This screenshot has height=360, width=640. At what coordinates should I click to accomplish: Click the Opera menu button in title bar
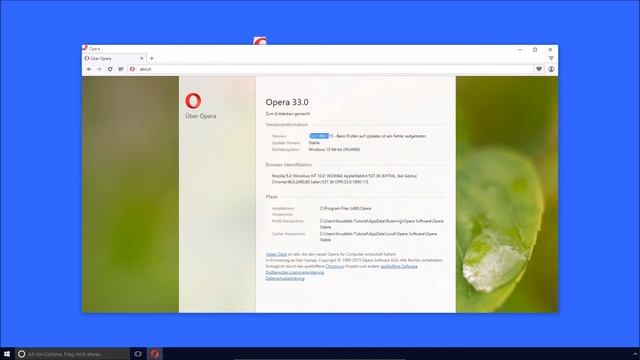91,49
